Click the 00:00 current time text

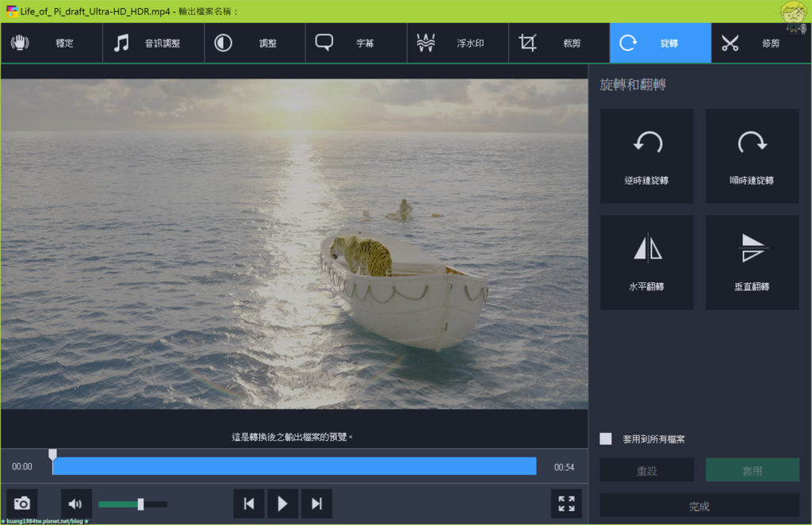tap(21, 466)
